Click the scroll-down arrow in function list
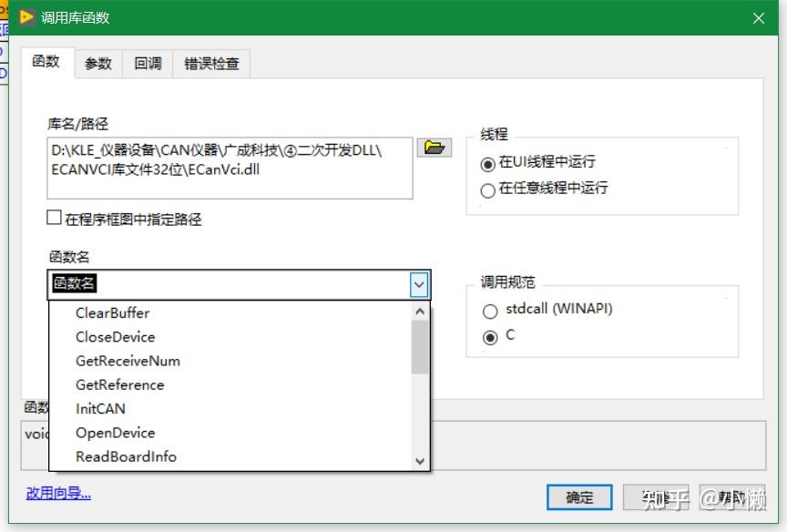The height and width of the screenshot is (532, 787). [x=419, y=461]
